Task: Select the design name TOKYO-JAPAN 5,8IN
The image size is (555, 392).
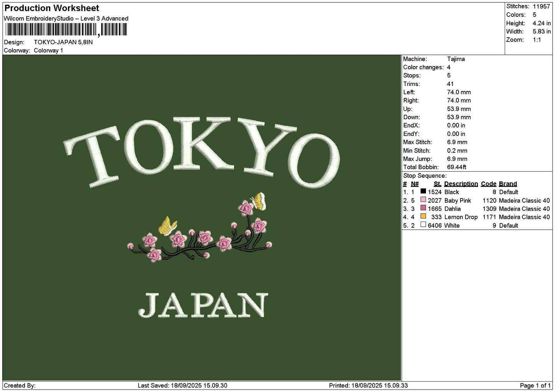Action: [63, 42]
